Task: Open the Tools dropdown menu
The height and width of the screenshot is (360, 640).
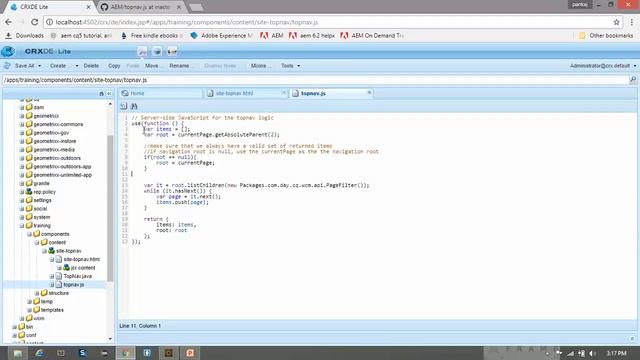Action: (x=290, y=65)
